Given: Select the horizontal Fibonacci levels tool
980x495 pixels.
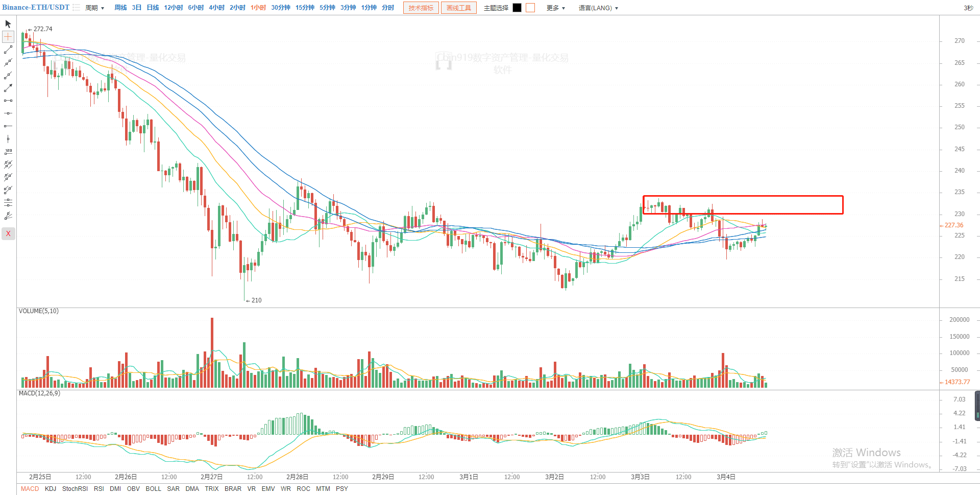Looking at the screenshot, I should click(x=8, y=203).
